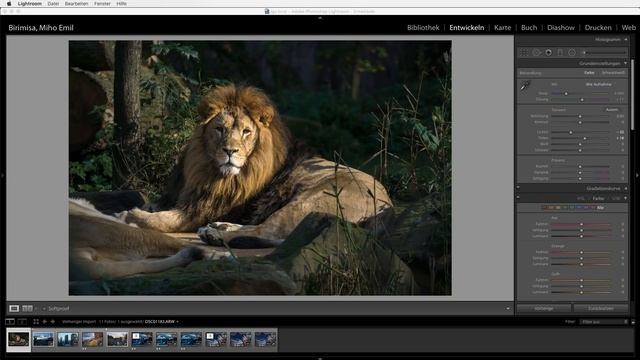Select the Spot Removal tool

pyautogui.click(x=536, y=52)
